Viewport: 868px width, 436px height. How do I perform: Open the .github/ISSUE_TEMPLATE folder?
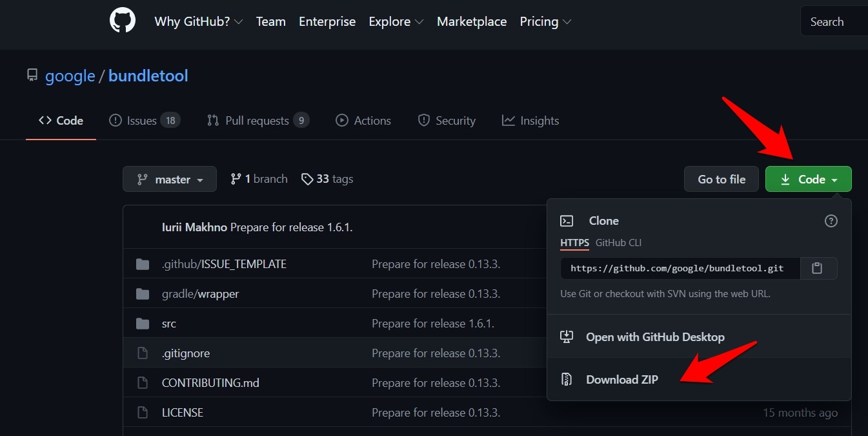224,264
